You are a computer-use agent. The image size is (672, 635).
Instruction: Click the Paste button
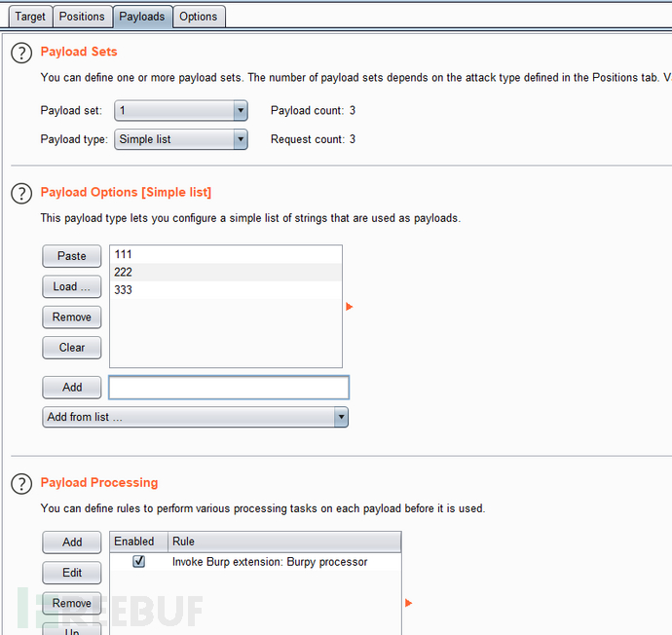pyautogui.click(x=71, y=256)
